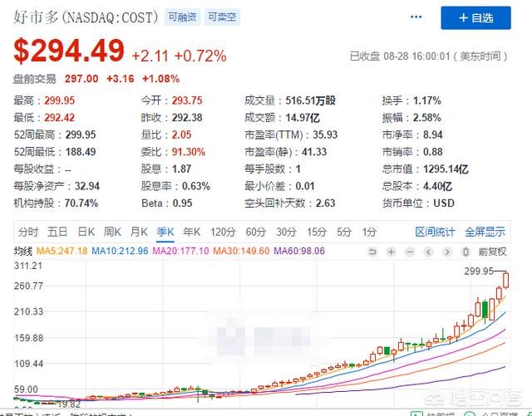This screenshot has height=416, width=532.
Task: Select the 季K chart tab
Action: pyautogui.click(x=166, y=232)
